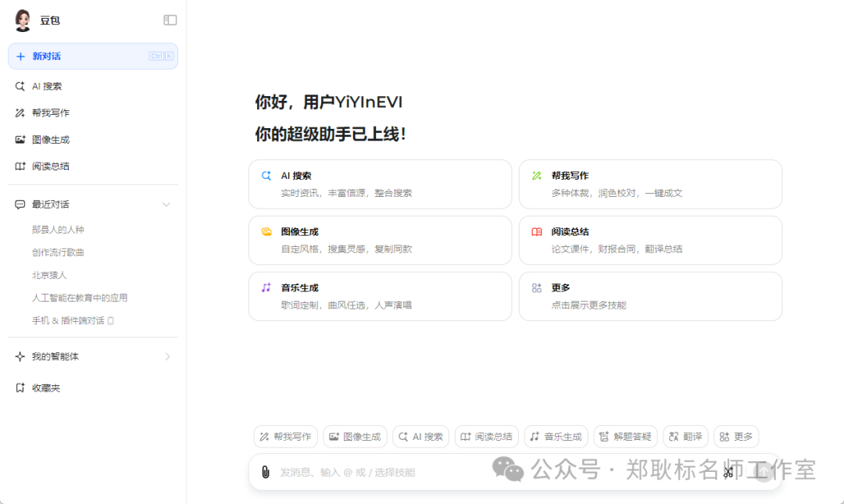Click the orange image icon on 图像生成 card

click(x=266, y=231)
